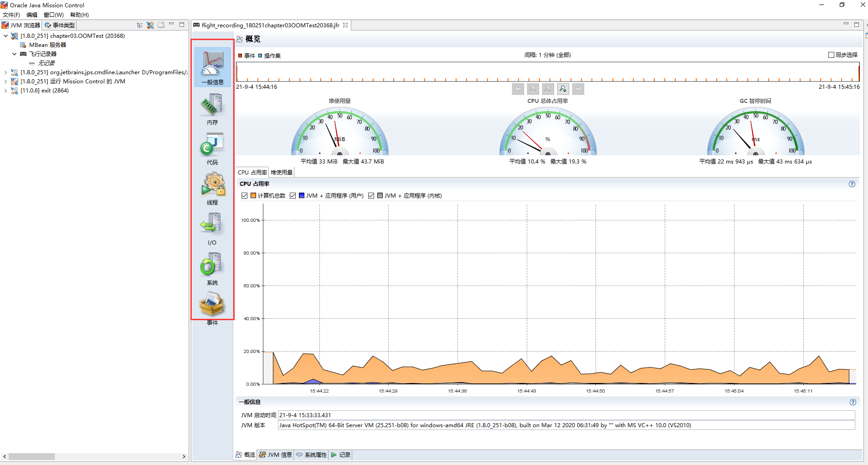Viewport: 868px width, 465px height.
Task: Expand the [11.0.6] exit (2864) node
Action: (6, 90)
